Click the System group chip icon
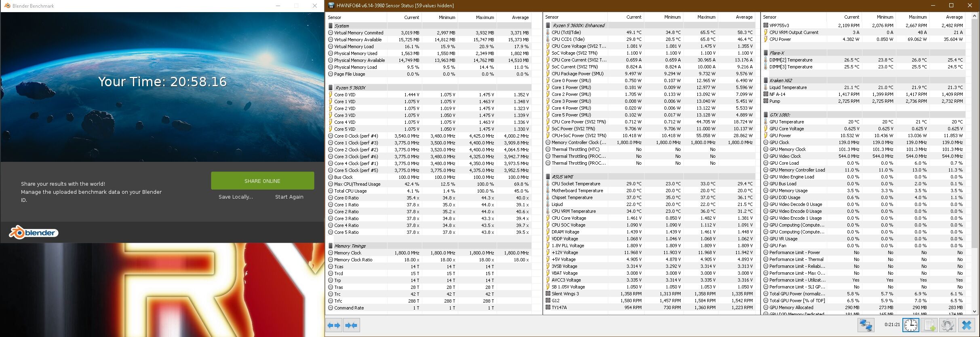Viewport: 980px width, 337px height. coord(331,25)
